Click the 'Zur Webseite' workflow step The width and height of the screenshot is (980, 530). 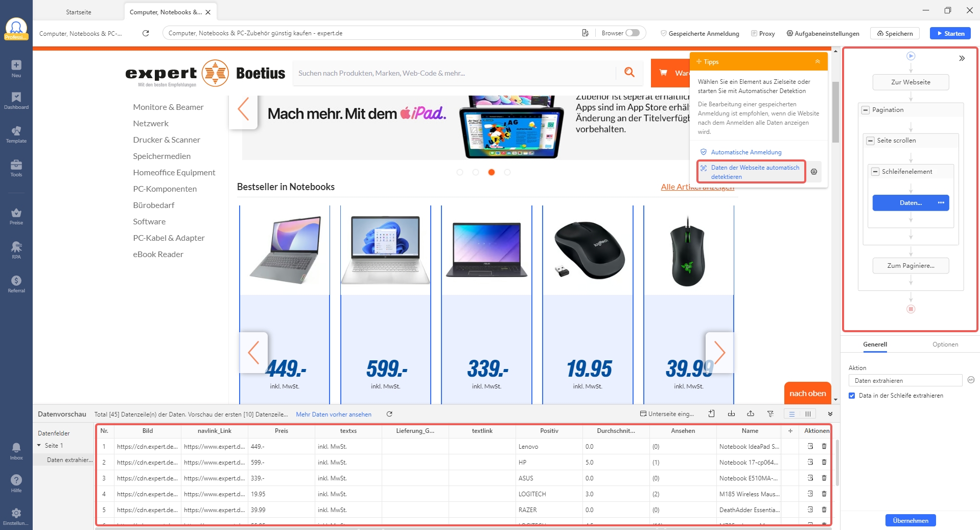click(911, 82)
